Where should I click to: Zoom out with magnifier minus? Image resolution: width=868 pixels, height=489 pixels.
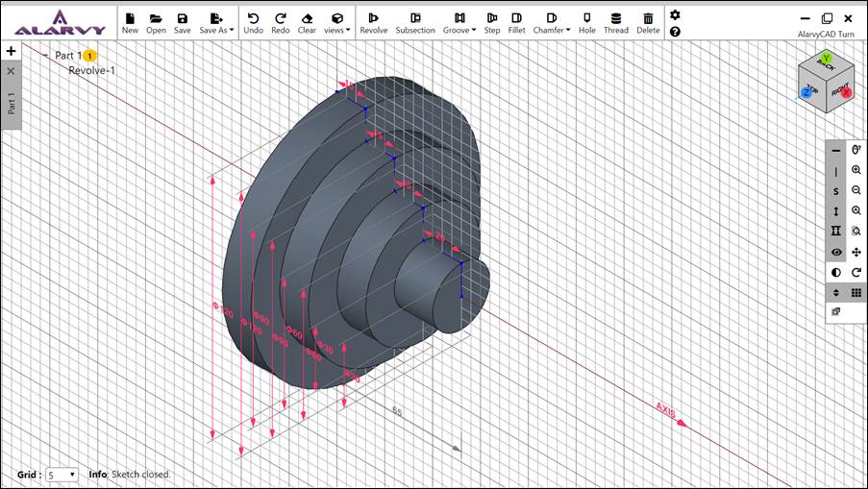coord(856,191)
